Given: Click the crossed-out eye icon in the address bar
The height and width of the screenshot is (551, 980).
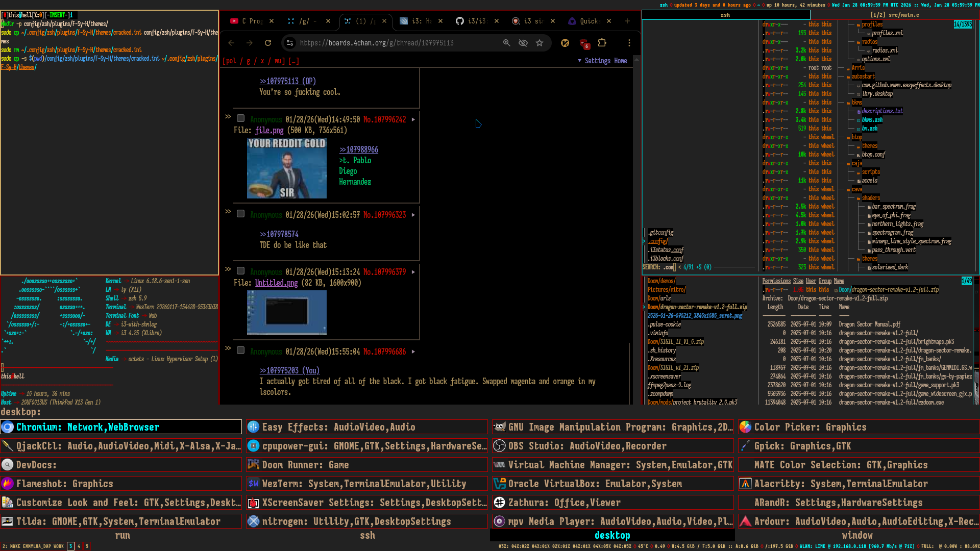Looking at the screenshot, I should 523,43.
